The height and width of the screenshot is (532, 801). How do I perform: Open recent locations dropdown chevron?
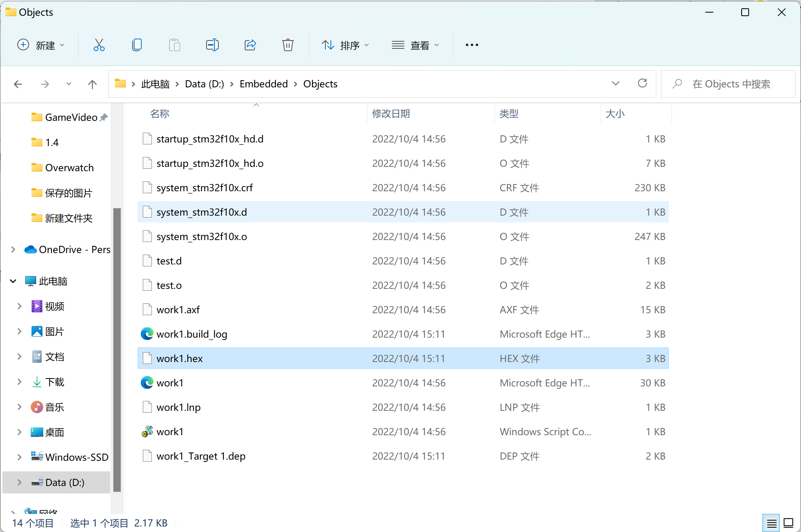69,84
